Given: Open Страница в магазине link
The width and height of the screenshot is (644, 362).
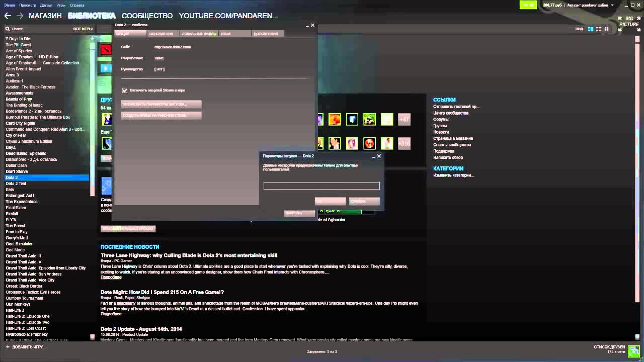Looking at the screenshot, I should tap(453, 138).
